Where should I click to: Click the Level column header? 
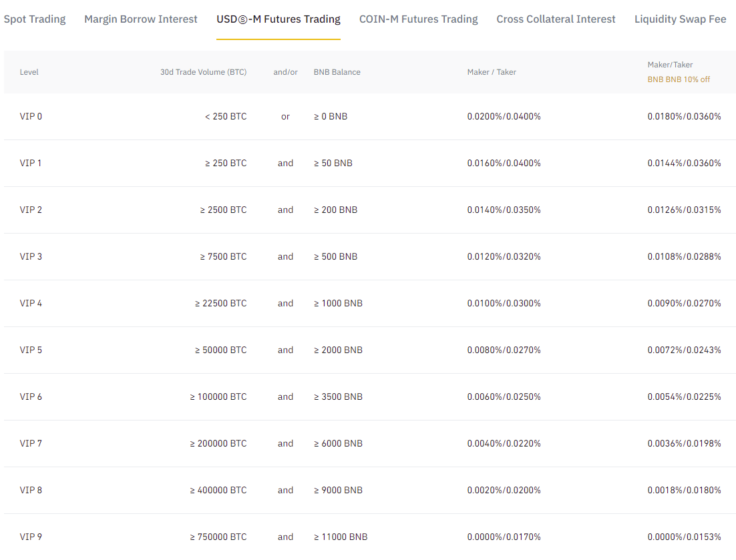coord(29,72)
